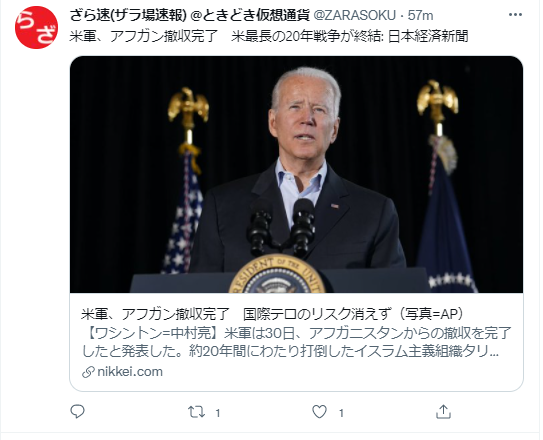
Task: Click the retweet count number
Action: point(218,413)
